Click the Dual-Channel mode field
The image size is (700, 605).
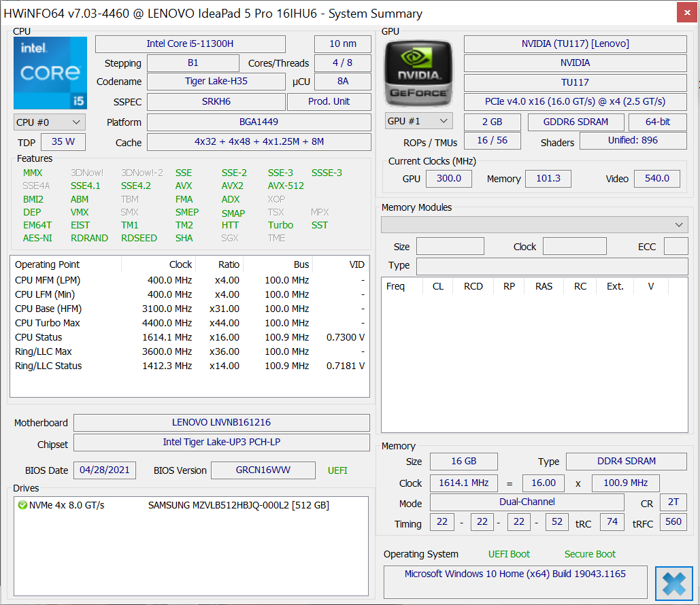(527, 502)
